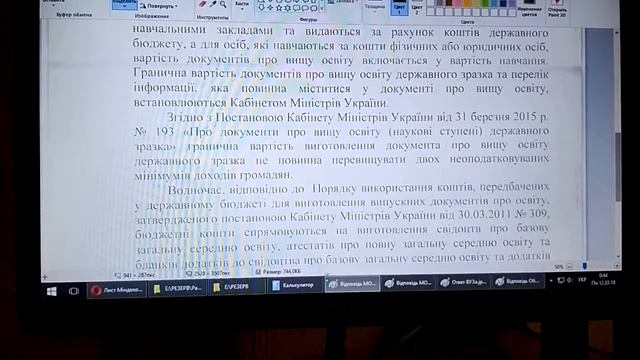Open the network icon in the system tray
The image size is (640, 360).
(x=561, y=280)
